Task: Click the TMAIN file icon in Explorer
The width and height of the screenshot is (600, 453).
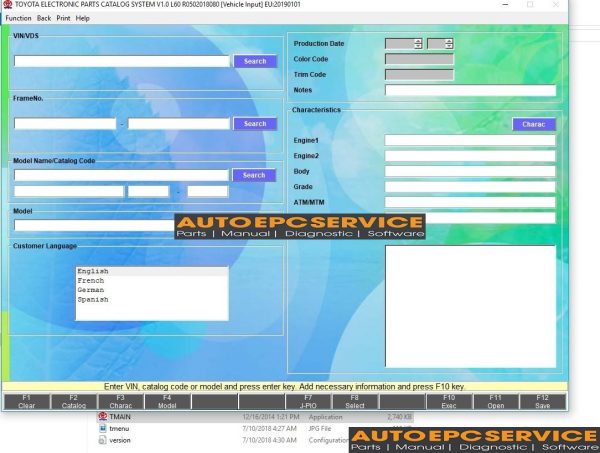Action: pyautogui.click(x=103, y=416)
